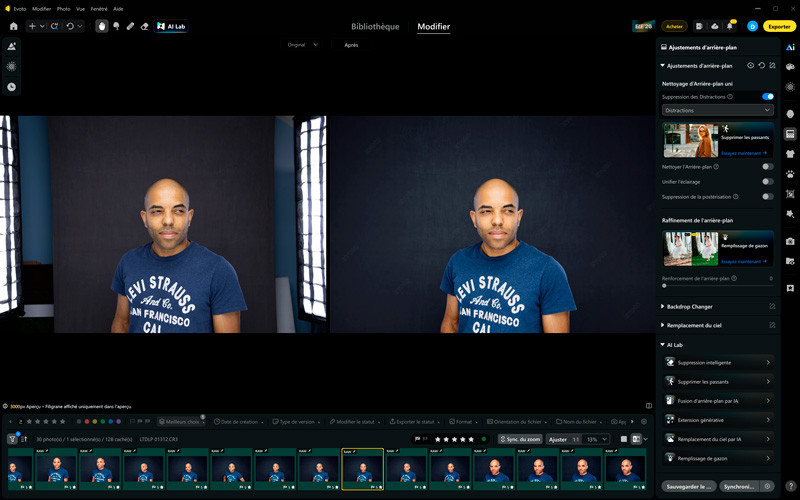800x500 pixels.
Task: Click the Acheter button
Action: (674, 27)
